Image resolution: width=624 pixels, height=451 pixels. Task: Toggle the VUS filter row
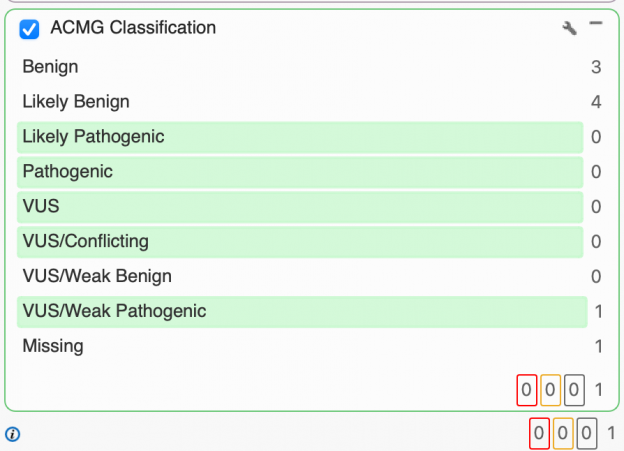300,207
